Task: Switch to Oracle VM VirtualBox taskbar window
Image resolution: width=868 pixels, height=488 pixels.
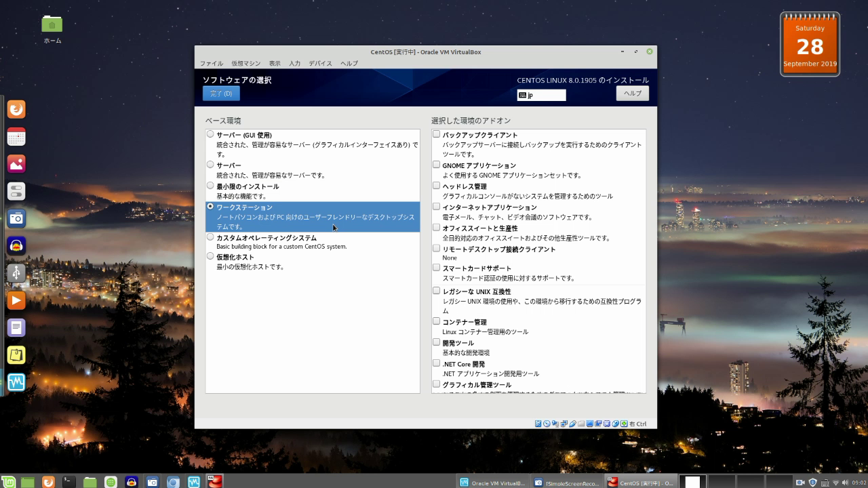Action: point(493,483)
